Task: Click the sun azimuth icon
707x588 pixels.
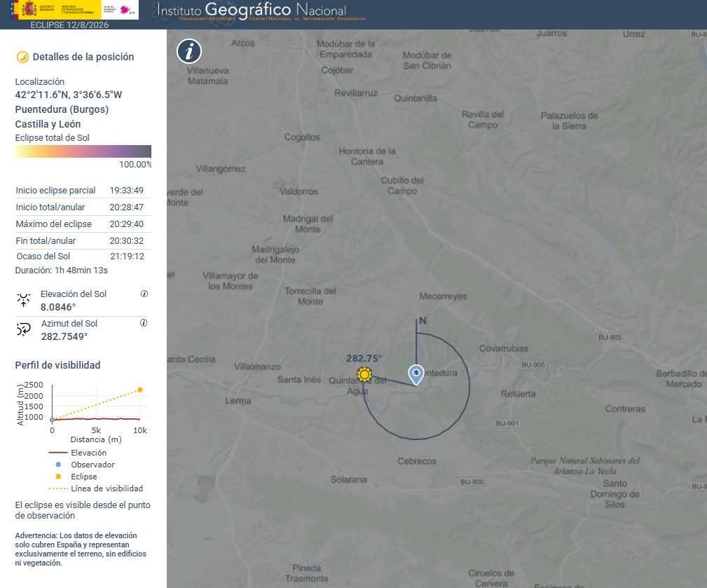Action: (x=24, y=329)
